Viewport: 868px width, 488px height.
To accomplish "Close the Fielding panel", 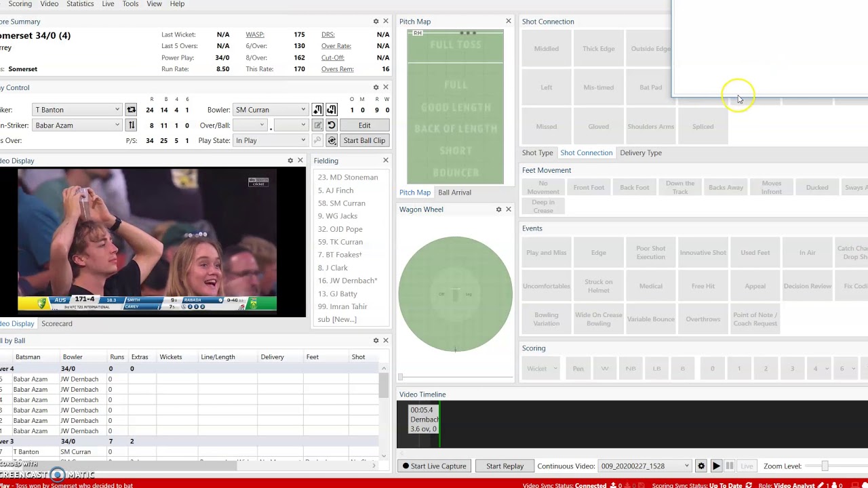I will click(x=386, y=161).
